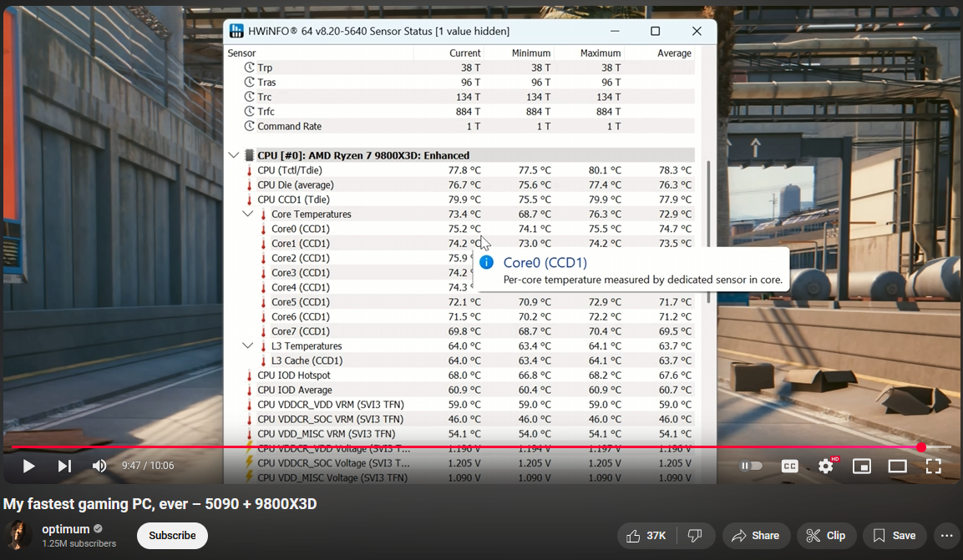
Task: Open the optimum channel name link
Action: (66, 529)
